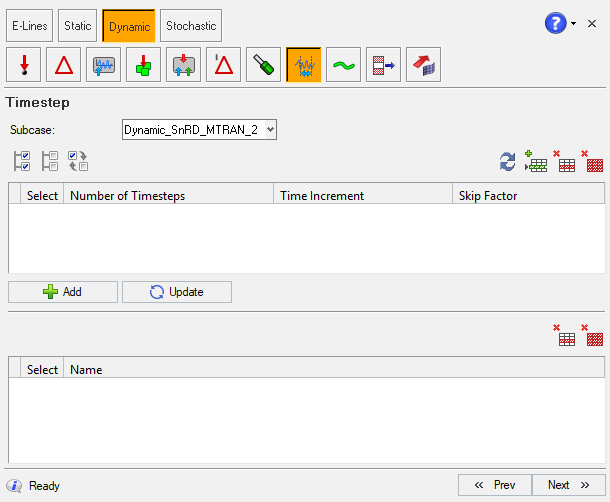Click the Name column header
610x502 pixels.
(x=334, y=370)
